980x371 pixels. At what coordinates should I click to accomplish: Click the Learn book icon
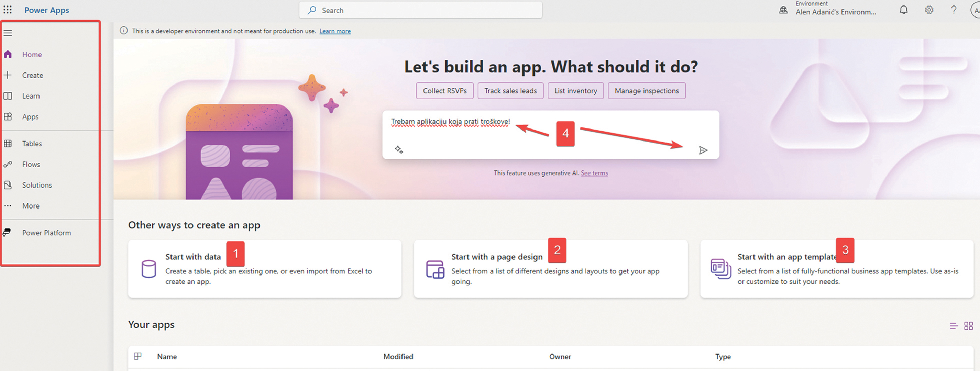click(x=8, y=96)
